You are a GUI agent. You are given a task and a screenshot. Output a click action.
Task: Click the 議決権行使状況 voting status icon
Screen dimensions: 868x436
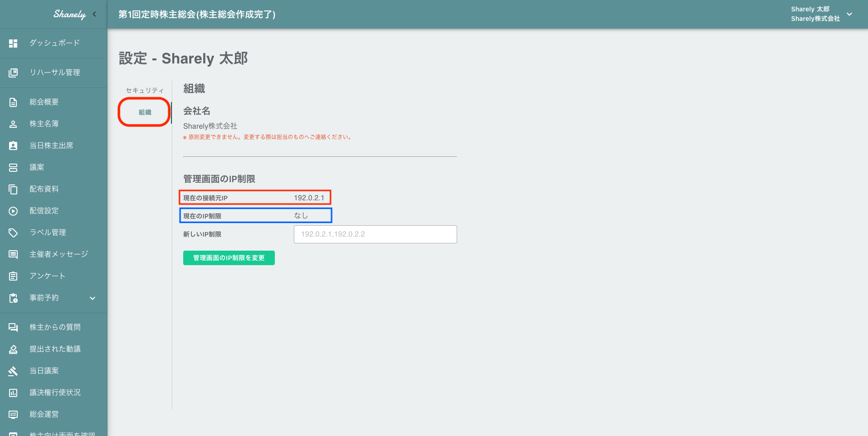[13, 392]
